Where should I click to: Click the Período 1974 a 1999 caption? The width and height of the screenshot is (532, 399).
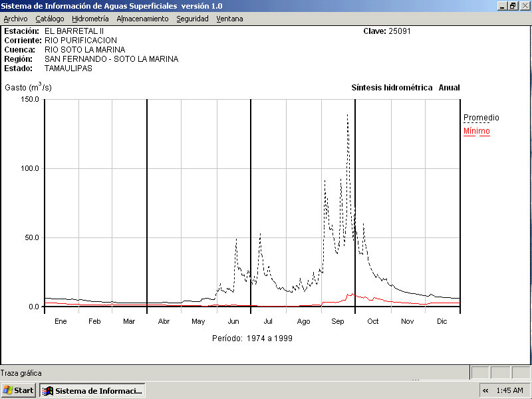coord(252,338)
